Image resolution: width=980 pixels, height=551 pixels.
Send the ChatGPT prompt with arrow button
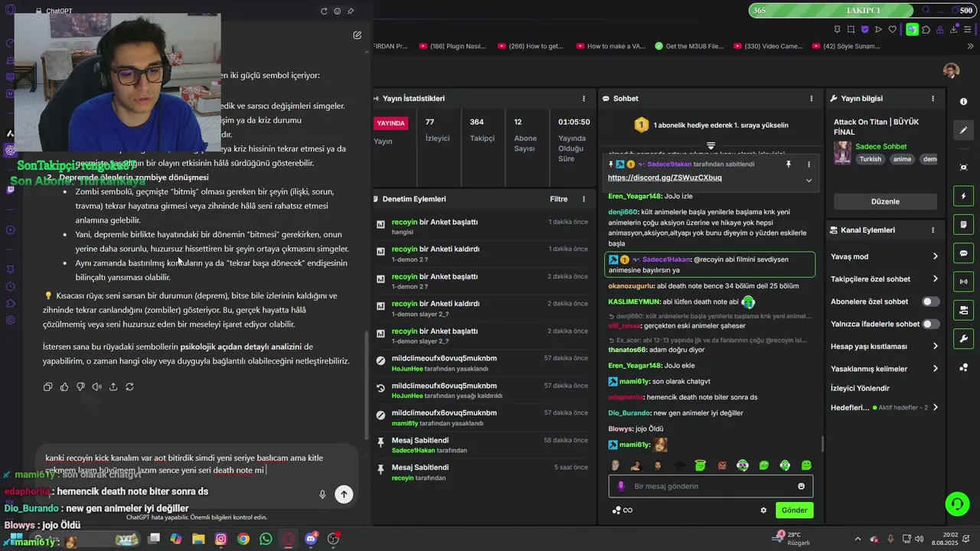(344, 494)
